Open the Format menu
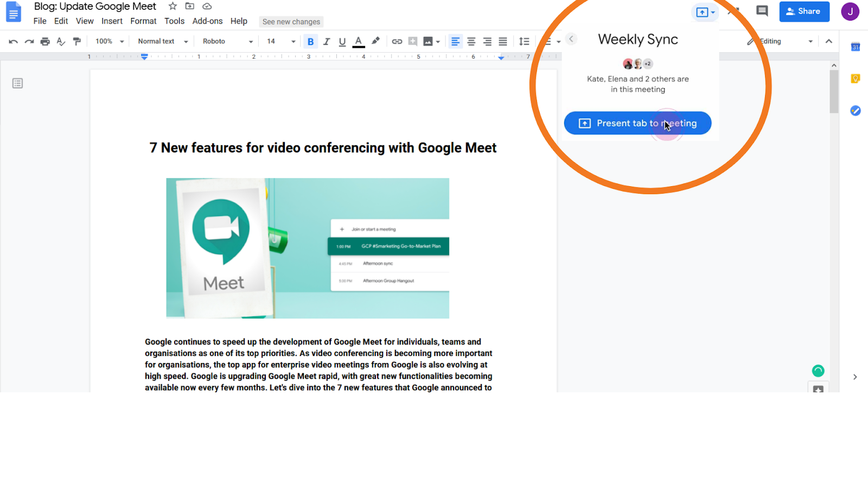 pos(143,21)
